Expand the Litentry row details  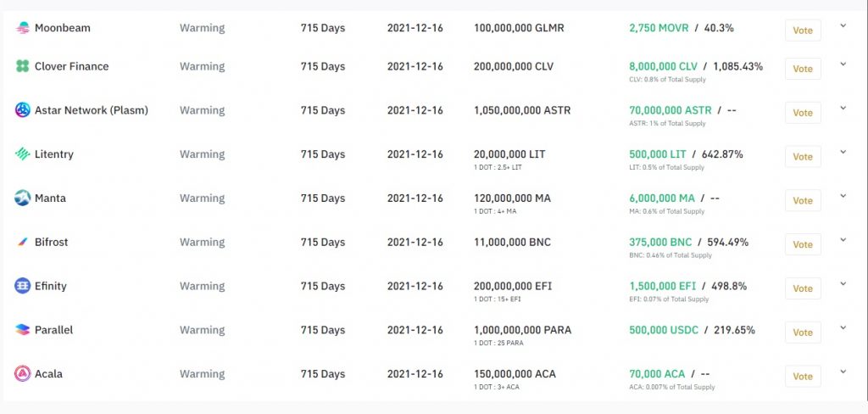843,152
